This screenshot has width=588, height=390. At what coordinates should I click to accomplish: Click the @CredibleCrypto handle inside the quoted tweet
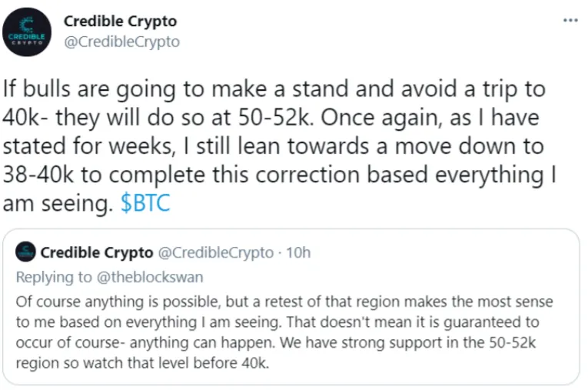[216, 252]
